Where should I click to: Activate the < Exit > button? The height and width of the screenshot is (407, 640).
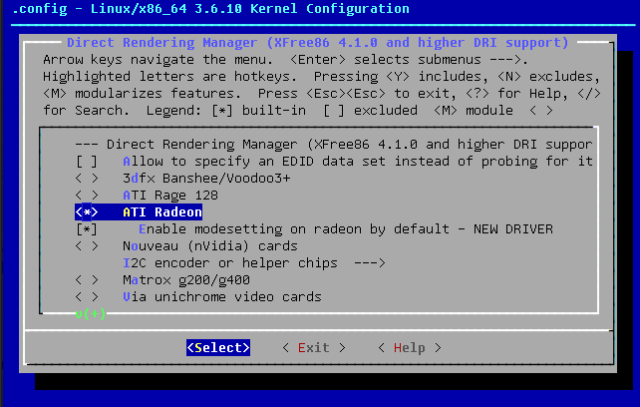tap(314, 348)
